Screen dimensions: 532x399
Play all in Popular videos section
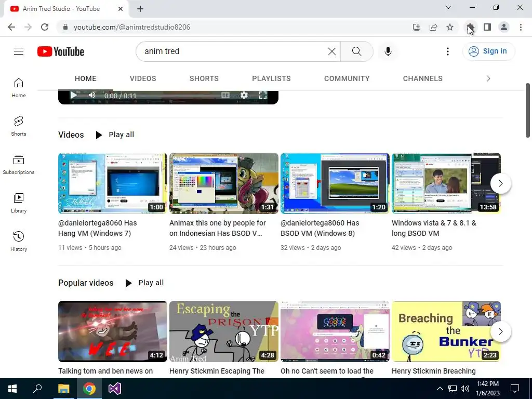[145, 283]
